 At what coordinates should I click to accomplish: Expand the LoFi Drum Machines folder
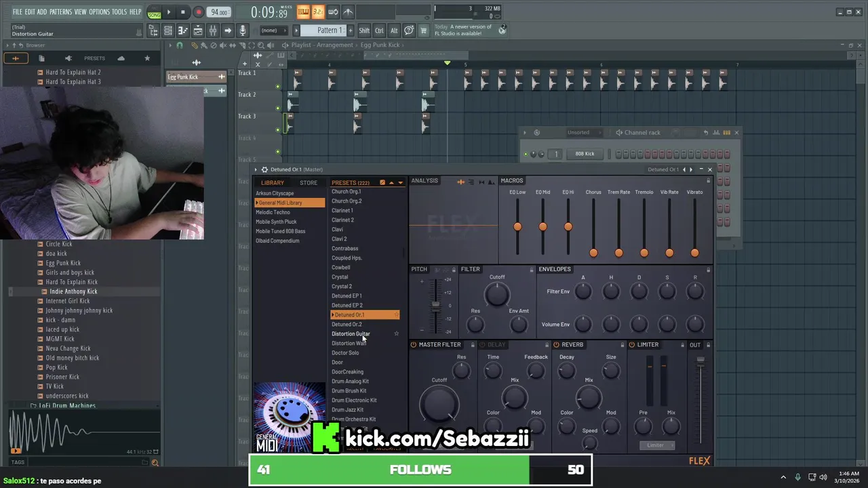[x=67, y=405]
